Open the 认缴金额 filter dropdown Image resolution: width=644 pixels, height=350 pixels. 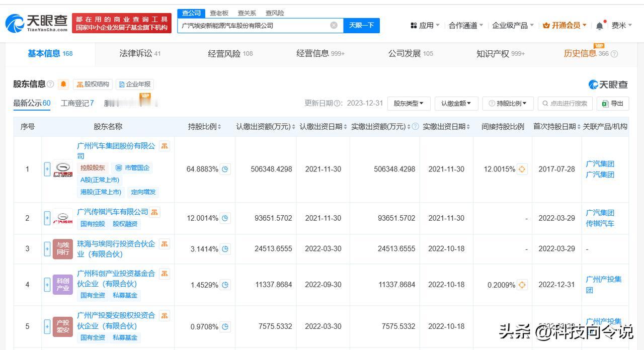456,104
